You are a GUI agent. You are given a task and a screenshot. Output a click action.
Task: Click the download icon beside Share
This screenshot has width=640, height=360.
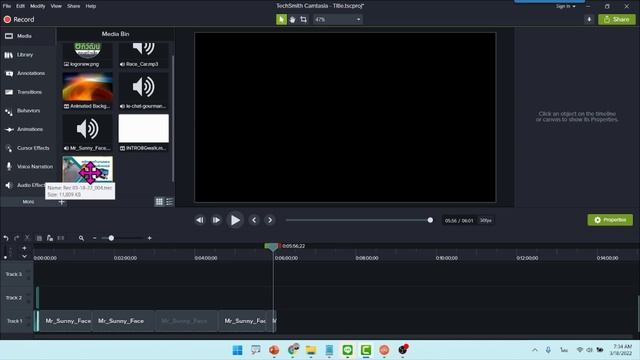(589, 19)
